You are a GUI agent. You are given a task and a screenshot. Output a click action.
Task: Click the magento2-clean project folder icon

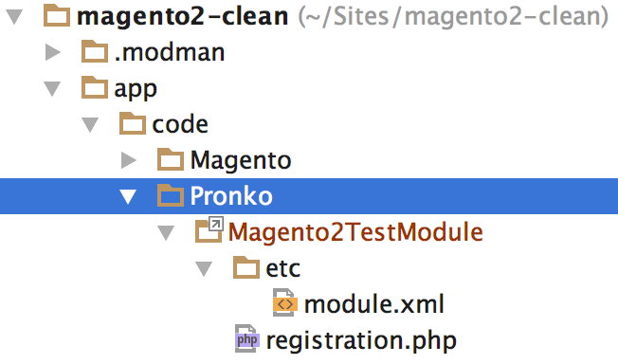pyautogui.click(x=57, y=16)
